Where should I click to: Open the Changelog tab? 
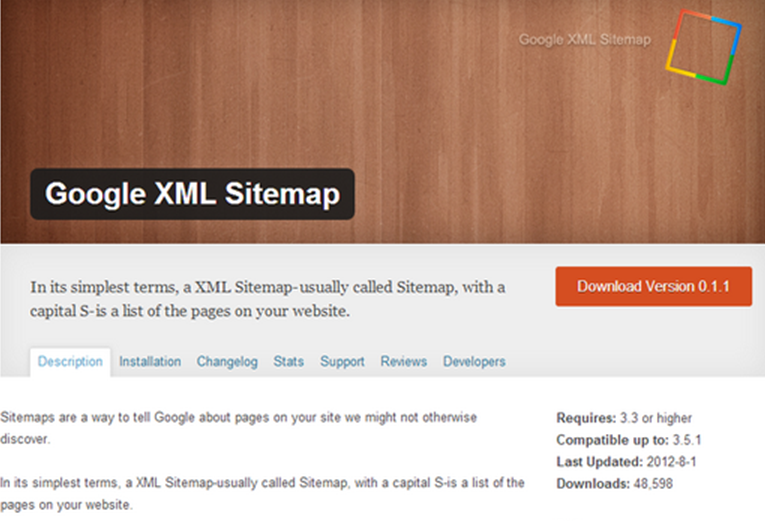point(227,361)
